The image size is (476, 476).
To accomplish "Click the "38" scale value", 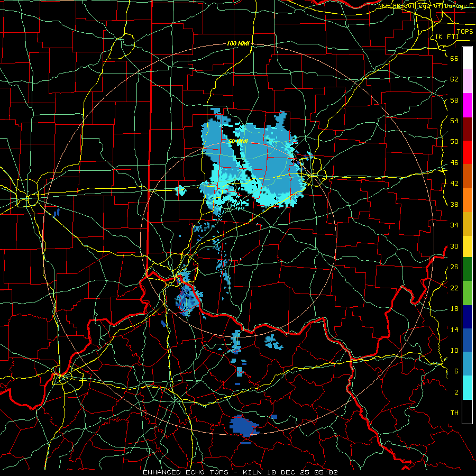I will coord(454,204).
